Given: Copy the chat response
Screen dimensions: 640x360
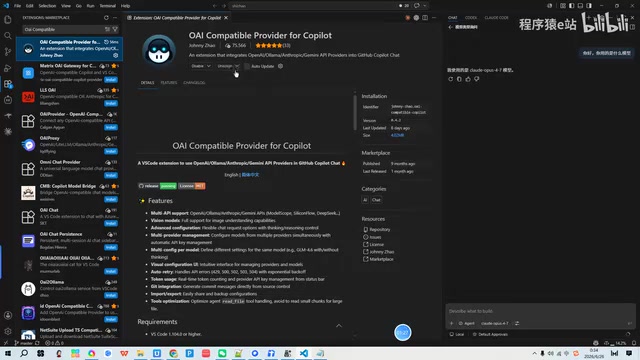Looking at the screenshot, I should pyautogui.click(x=459, y=79).
